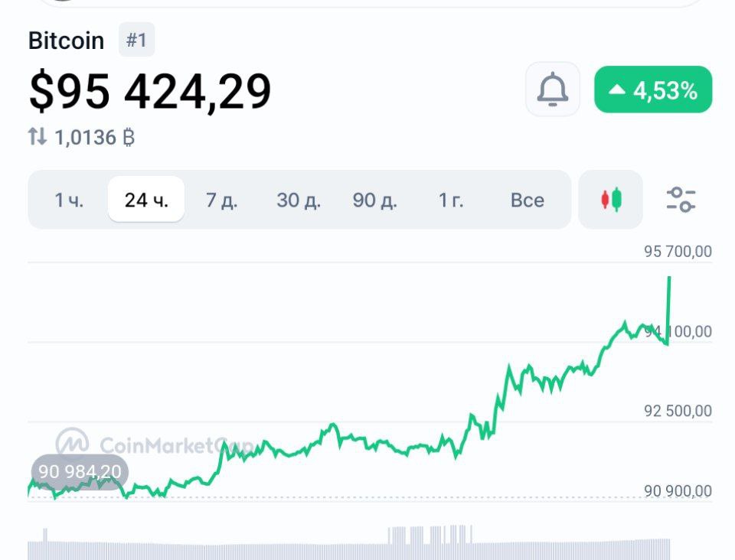Tap the #1 rank badge
This screenshot has width=735, height=560.
136,40
